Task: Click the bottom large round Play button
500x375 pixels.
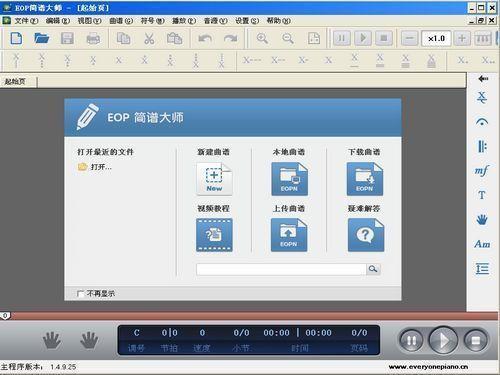Action: coord(443,340)
